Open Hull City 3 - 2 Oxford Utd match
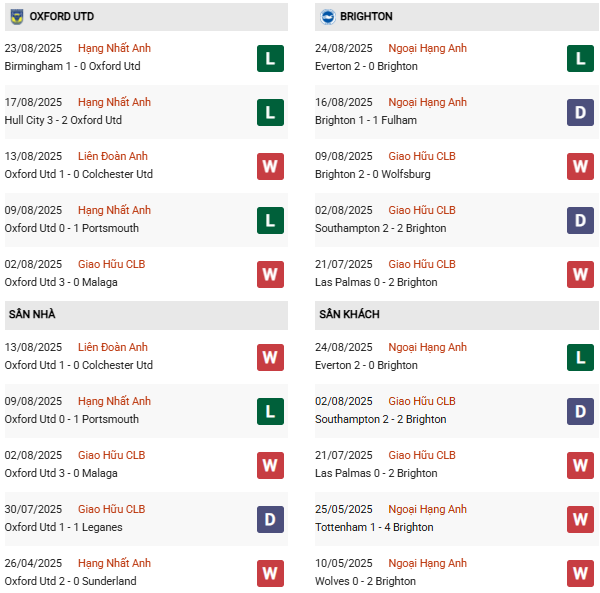600x593 pixels. pos(65,120)
